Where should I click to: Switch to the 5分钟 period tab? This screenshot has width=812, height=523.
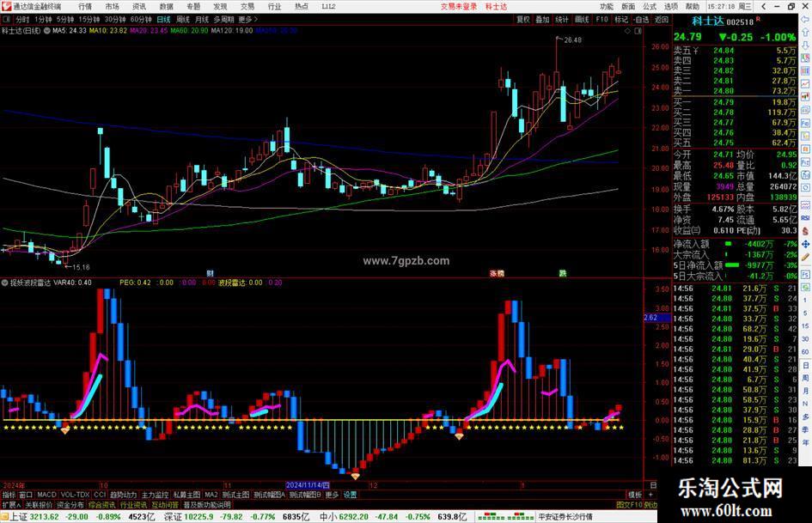pos(65,19)
